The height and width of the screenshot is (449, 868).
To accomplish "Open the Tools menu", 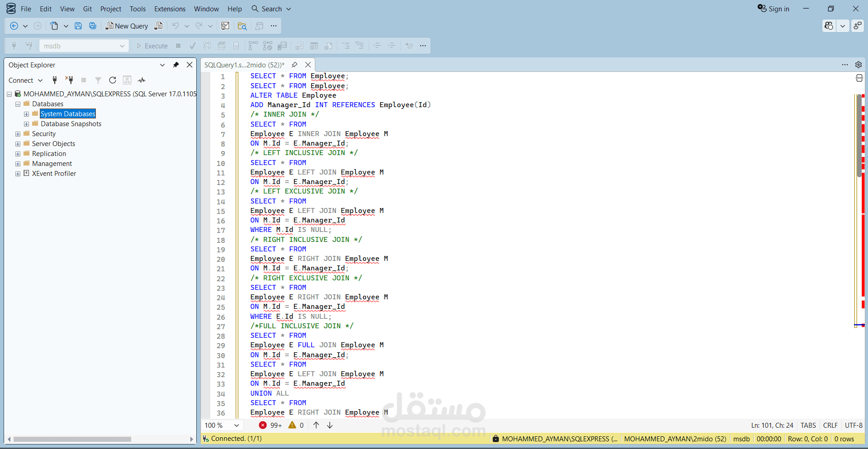I will [x=138, y=9].
